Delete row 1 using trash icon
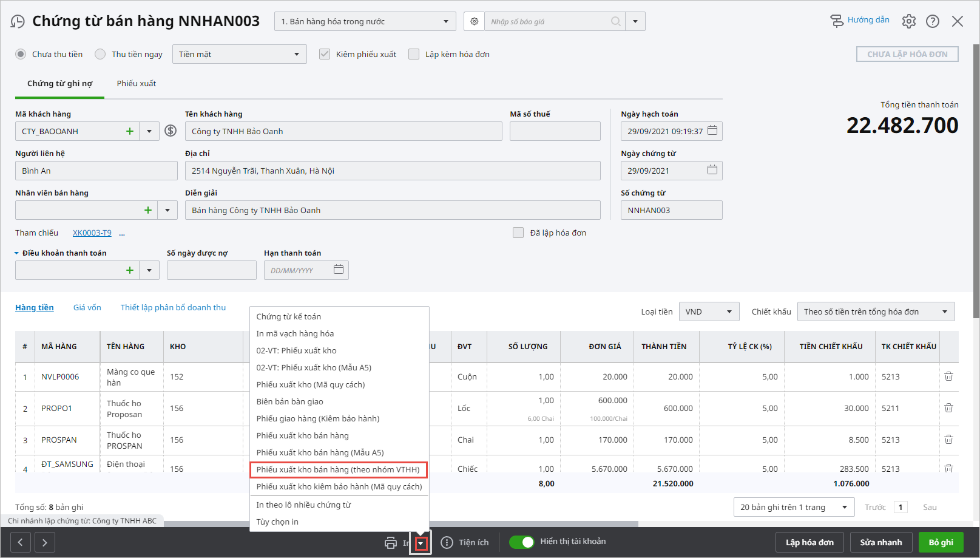The width and height of the screenshot is (980, 558). 948,376
